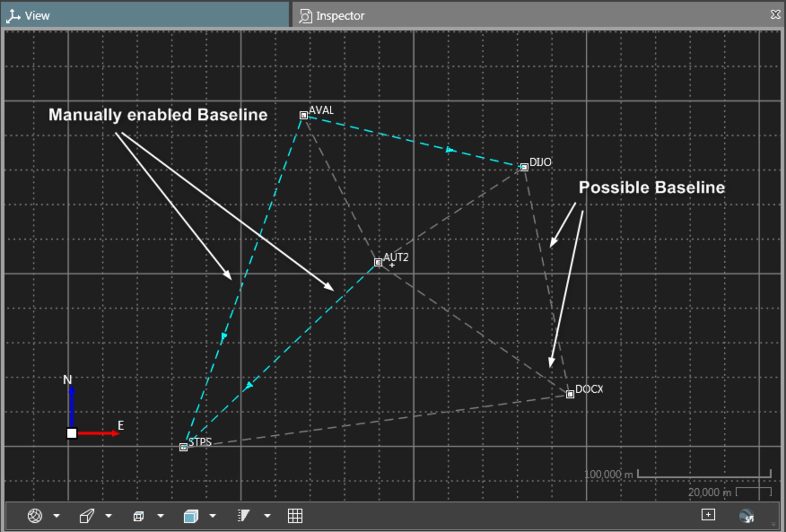Click the orbit/globe view mode icon
The height and width of the screenshot is (532, 786).
tap(35, 516)
